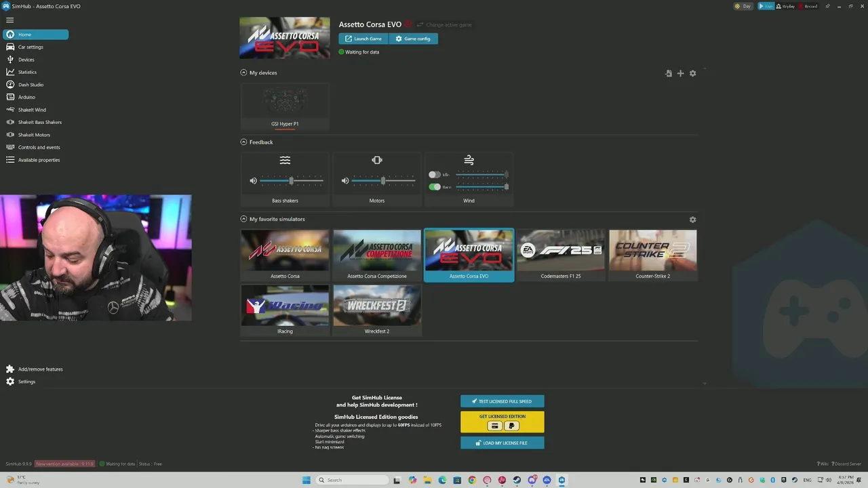The width and height of the screenshot is (868, 488).
Task: Select Assetto Corsa Competizione simulator
Action: (x=377, y=255)
